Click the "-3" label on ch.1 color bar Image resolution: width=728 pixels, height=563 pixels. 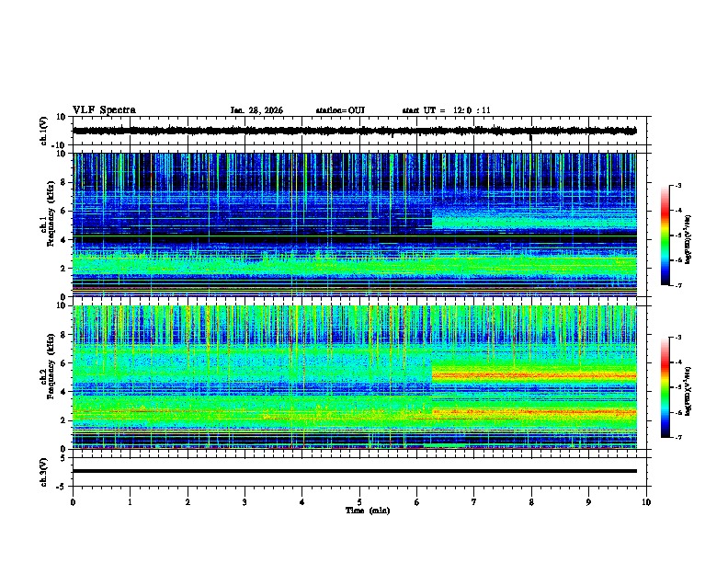pos(677,185)
